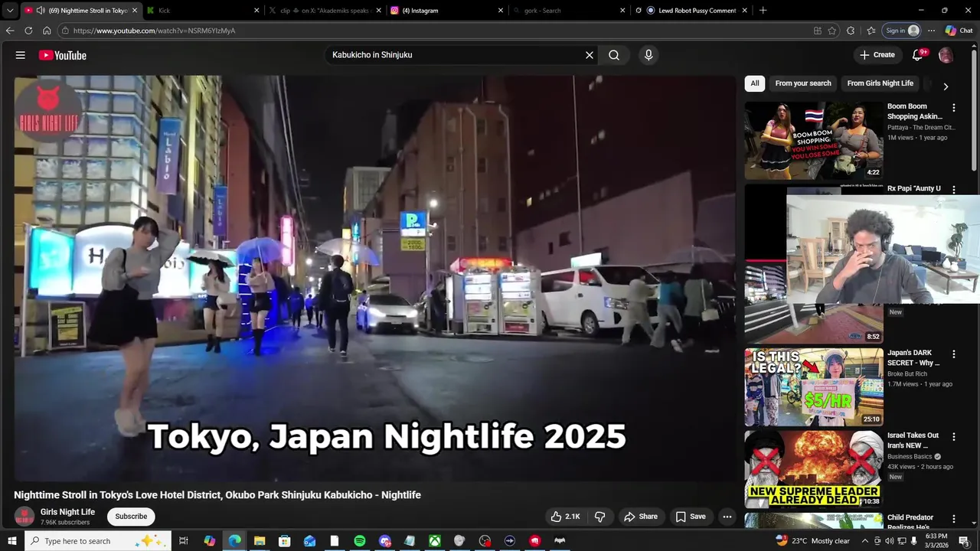The height and width of the screenshot is (551, 980).
Task: Switch to the gork - Search tab
Action: coord(568,11)
